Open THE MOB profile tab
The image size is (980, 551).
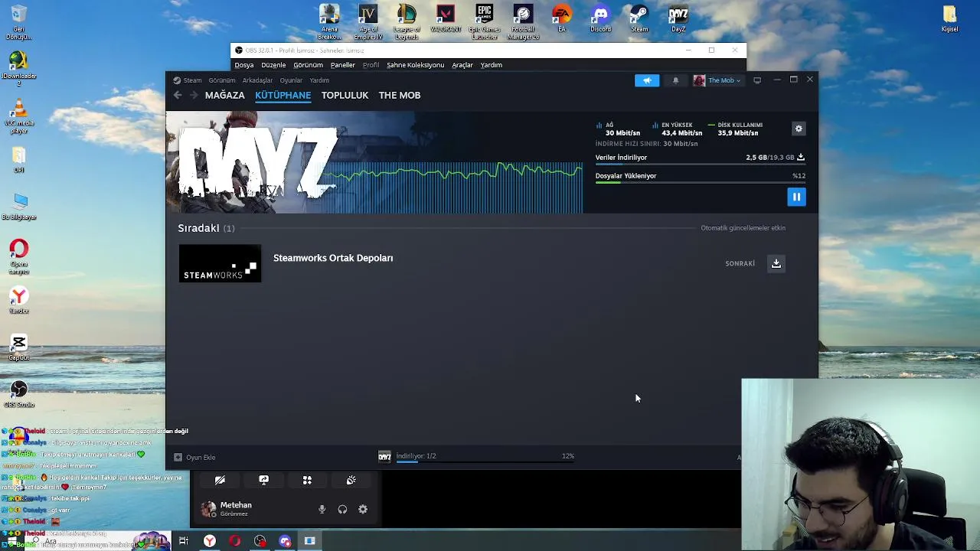[400, 95]
